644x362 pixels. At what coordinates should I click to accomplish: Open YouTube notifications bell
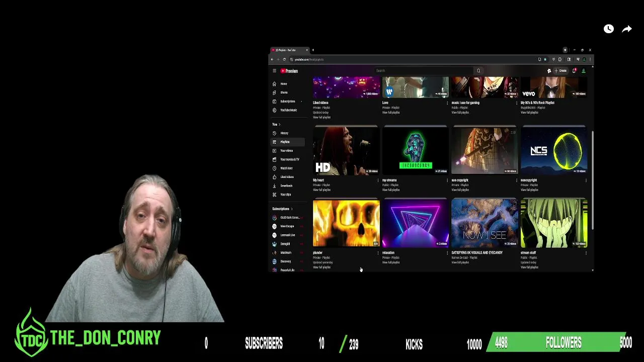click(574, 71)
